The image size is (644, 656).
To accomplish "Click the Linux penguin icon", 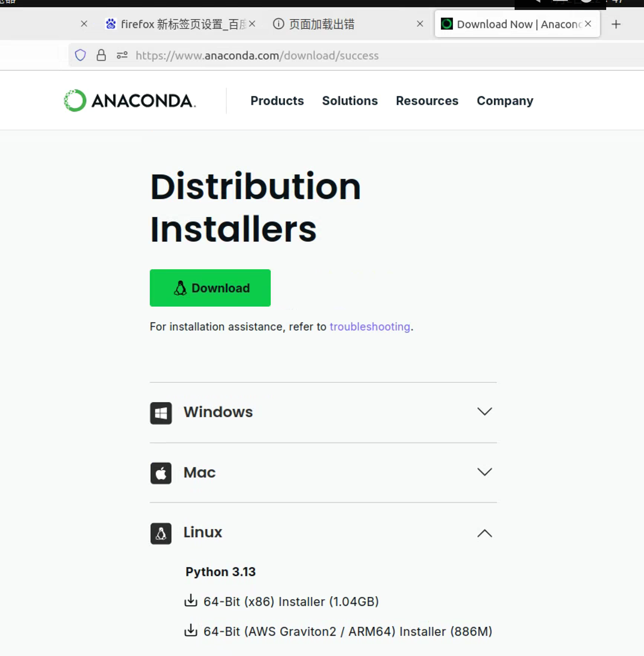I will click(161, 534).
